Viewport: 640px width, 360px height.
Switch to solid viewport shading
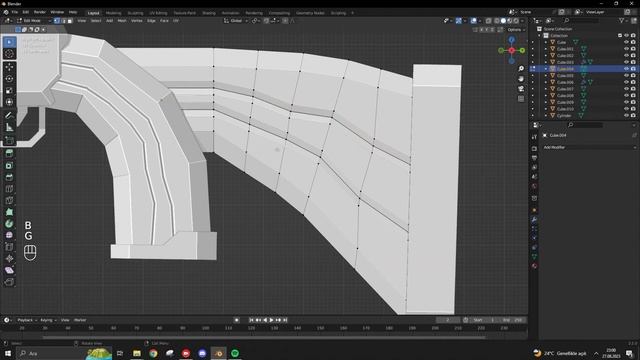(503, 21)
